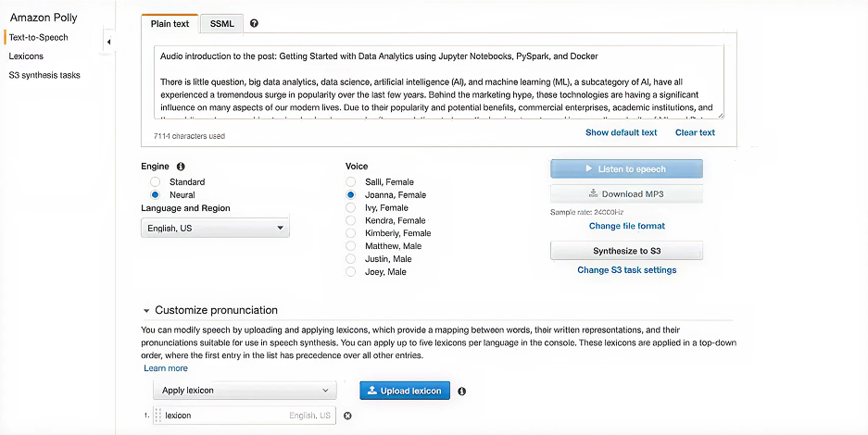
Task: Click the Clear text link
Action: (695, 132)
